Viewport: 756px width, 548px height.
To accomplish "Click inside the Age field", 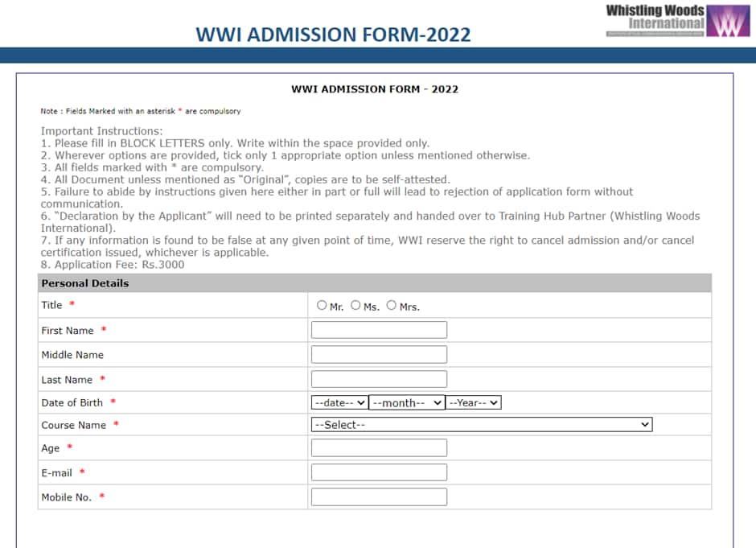I will coord(378,447).
